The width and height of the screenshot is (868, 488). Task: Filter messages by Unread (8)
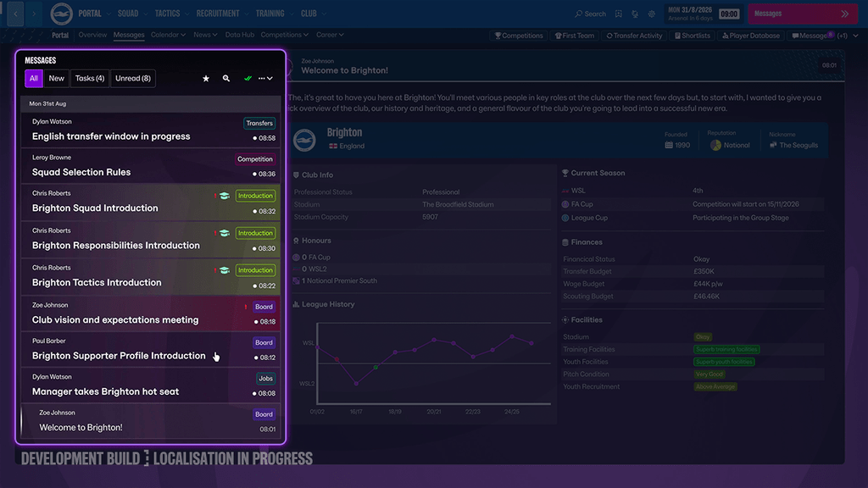pos(133,79)
